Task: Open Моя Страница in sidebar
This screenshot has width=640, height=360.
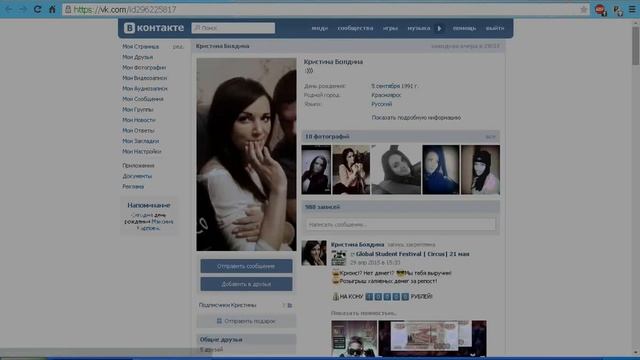Action: pyautogui.click(x=140, y=47)
